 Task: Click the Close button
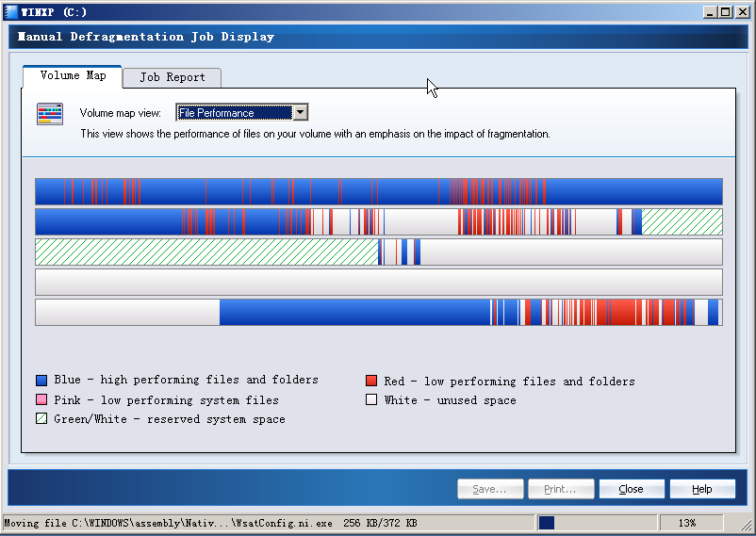(632, 489)
